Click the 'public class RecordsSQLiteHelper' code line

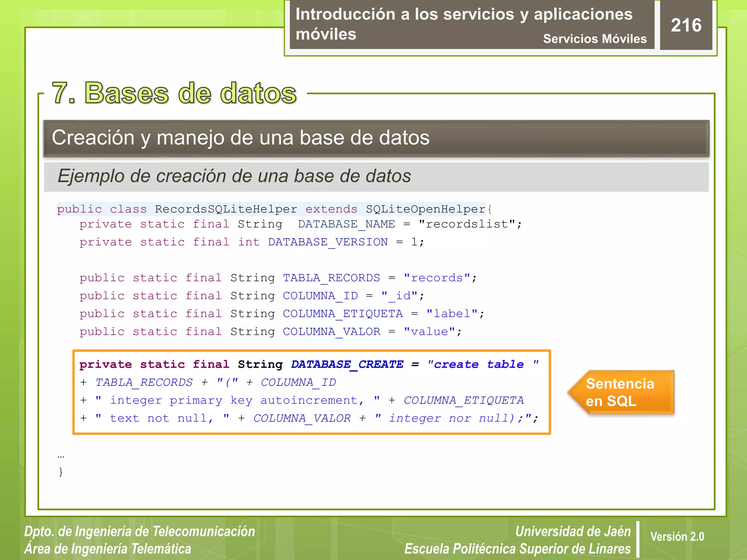[274, 209]
